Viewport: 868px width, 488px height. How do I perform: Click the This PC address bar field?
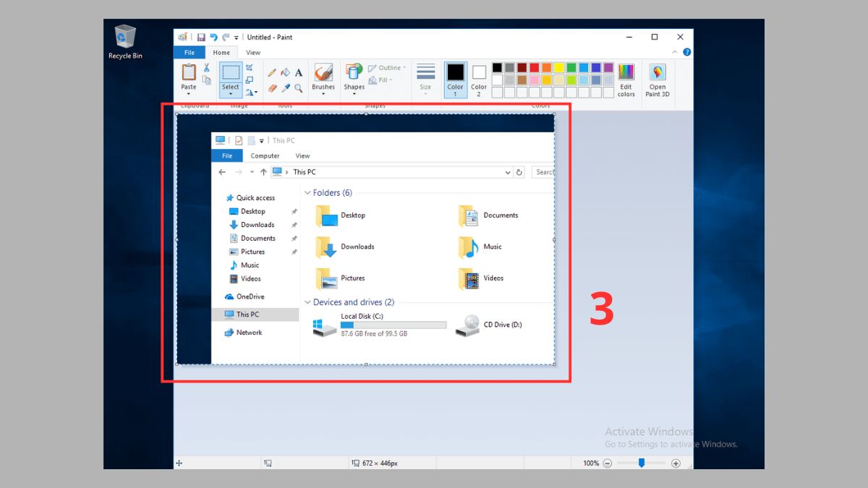(391, 172)
